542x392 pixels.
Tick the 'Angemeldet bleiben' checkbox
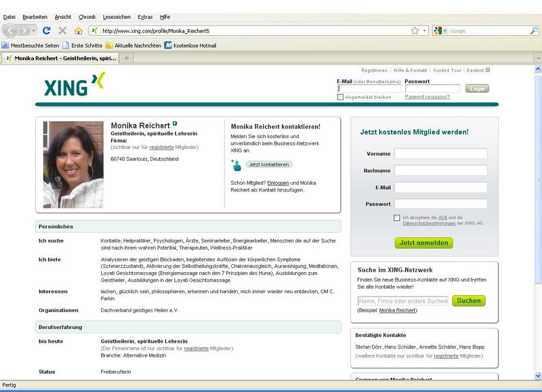coord(341,97)
